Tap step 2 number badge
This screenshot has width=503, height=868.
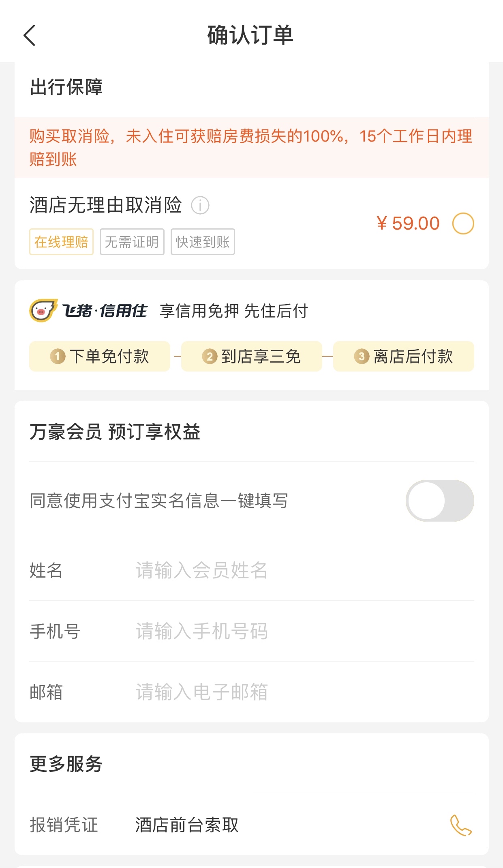210,357
